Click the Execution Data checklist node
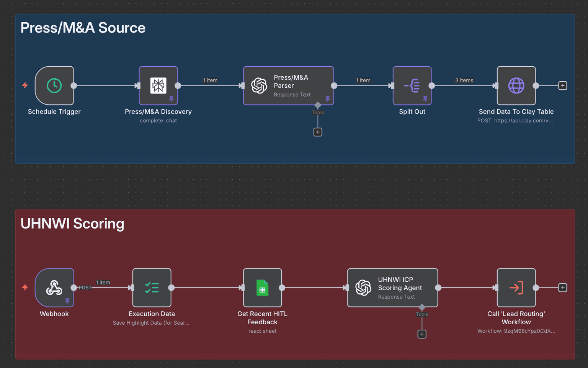 coord(152,288)
